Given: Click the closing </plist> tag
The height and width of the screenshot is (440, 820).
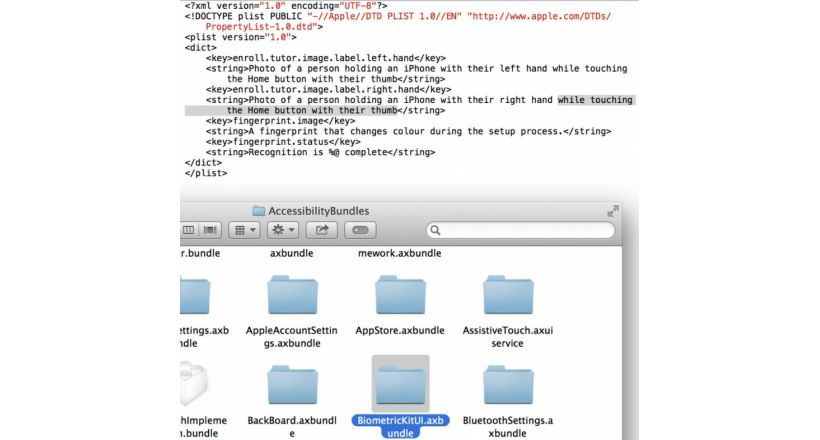Looking at the screenshot, I should pos(206,173).
